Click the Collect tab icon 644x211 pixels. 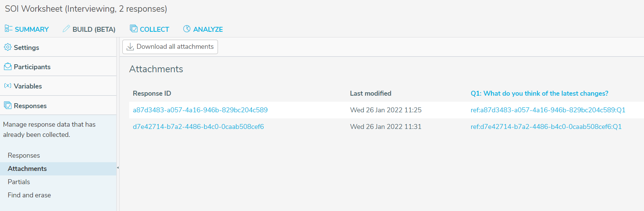[134, 28]
